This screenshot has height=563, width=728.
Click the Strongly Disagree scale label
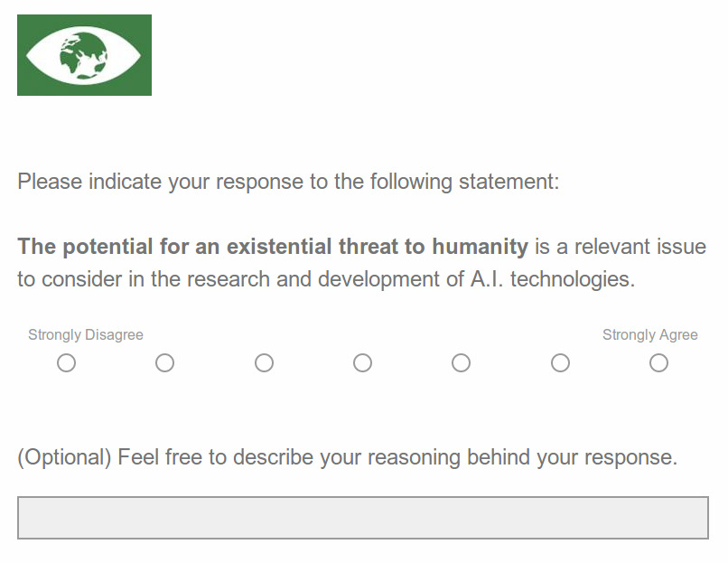point(86,335)
